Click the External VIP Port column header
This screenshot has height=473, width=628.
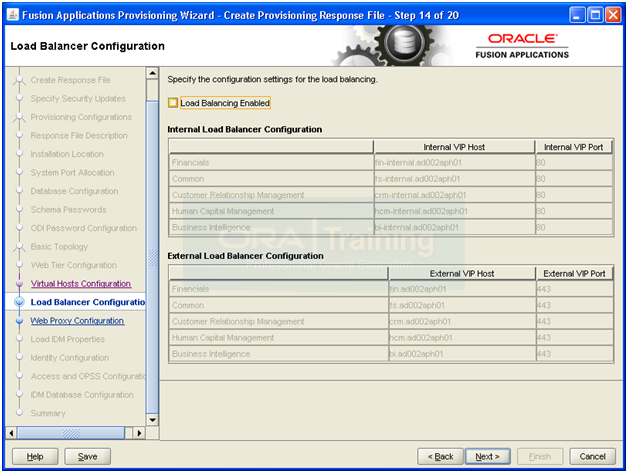(x=574, y=274)
